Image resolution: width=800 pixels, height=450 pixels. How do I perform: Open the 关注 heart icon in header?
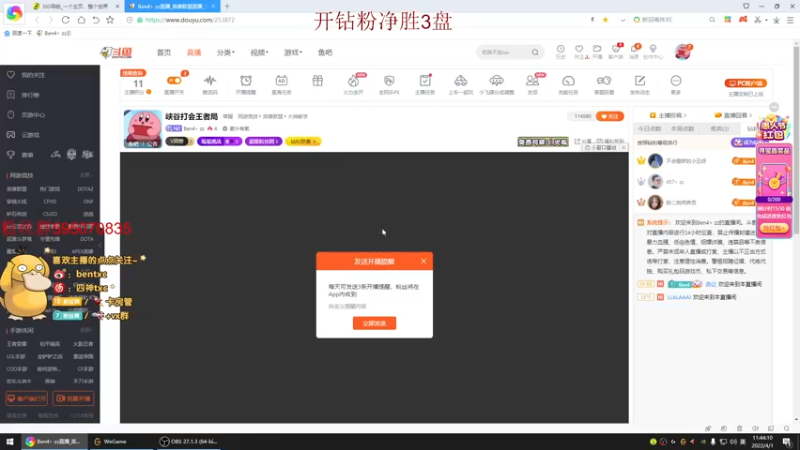click(x=579, y=51)
